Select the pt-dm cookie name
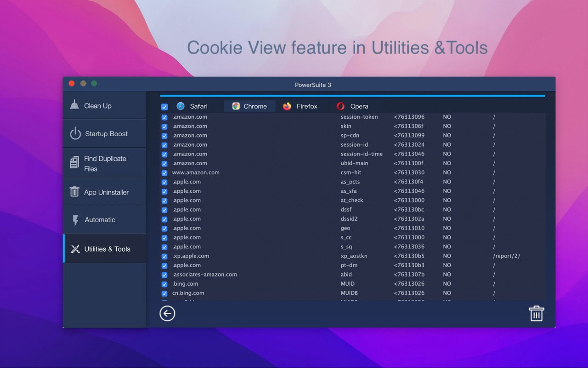588x368 pixels. pos(349,265)
